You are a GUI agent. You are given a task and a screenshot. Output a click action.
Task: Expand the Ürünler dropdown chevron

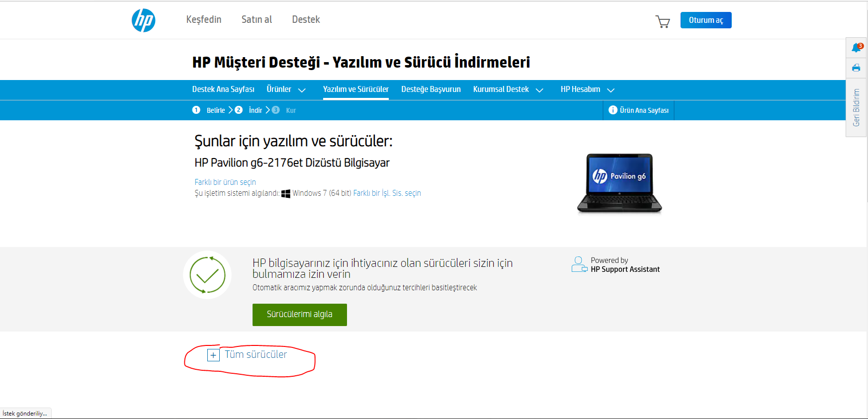point(302,90)
